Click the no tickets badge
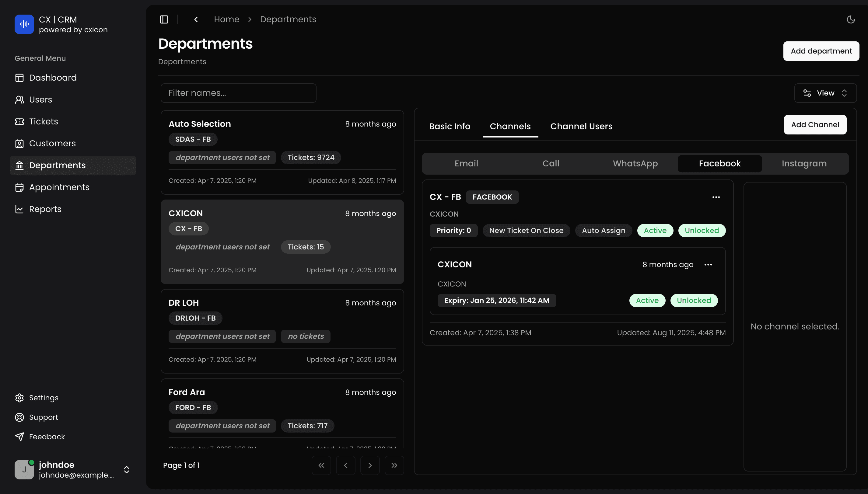Image resolution: width=868 pixels, height=494 pixels. point(306,336)
